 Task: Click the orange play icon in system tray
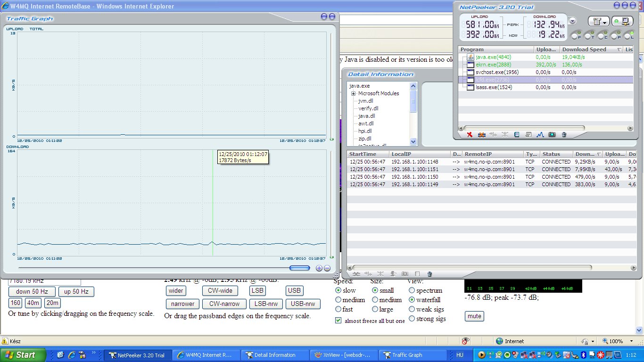[481, 355]
